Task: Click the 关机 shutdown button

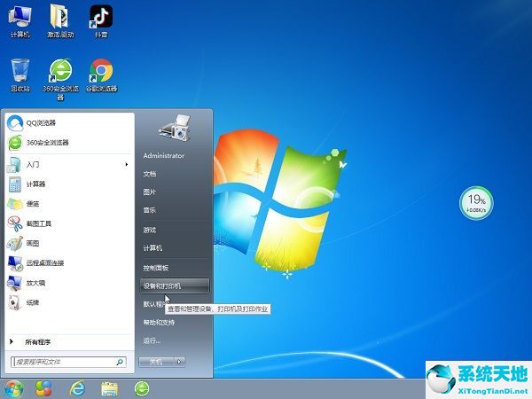Action: click(156, 362)
